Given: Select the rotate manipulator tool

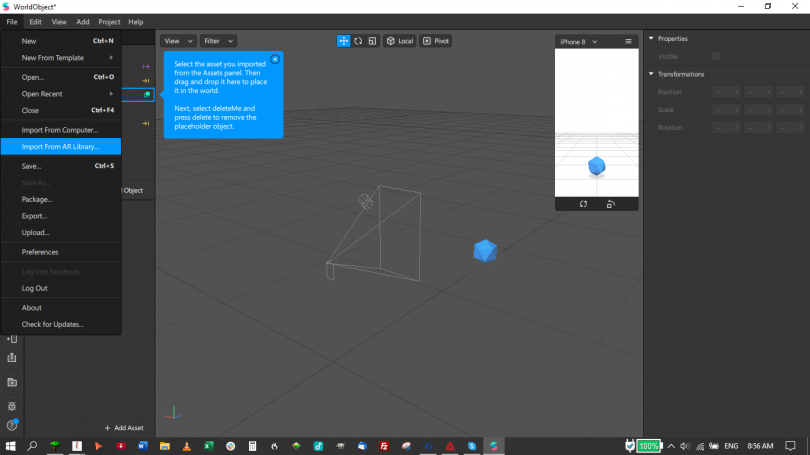Looking at the screenshot, I should pyautogui.click(x=358, y=41).
